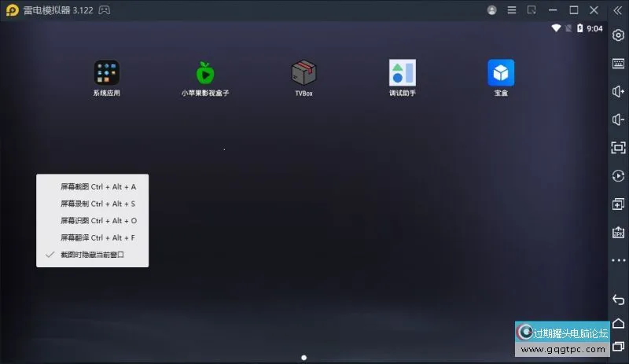
Task: Increase volume using sidebar speaker plus icon
Action: click(x=618, y=91)
